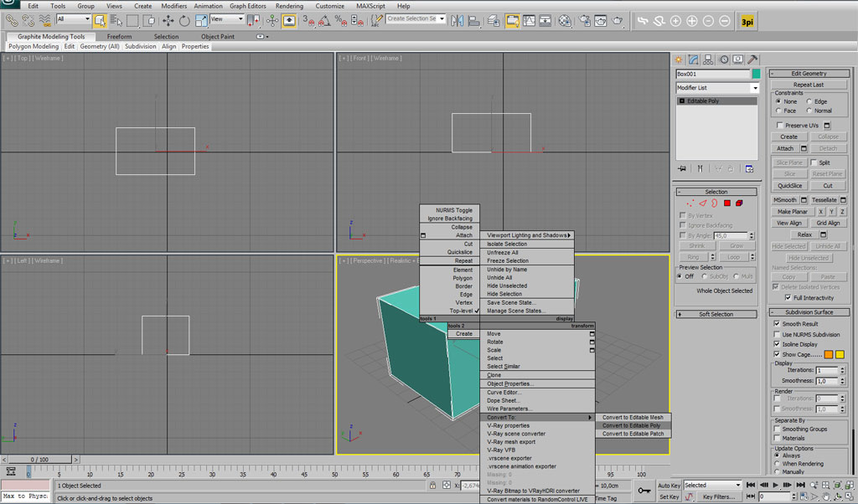Select Element sub-object level icon
858x504 pixels.
pyautogui.click(x=739, y=203)
